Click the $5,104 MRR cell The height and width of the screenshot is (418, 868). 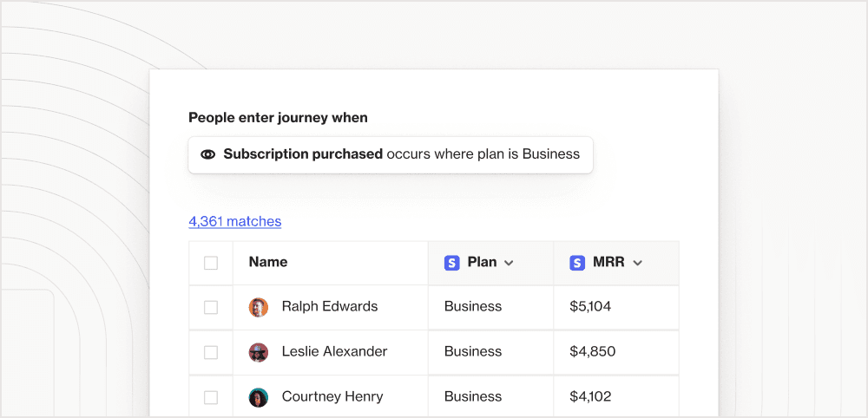click(x=590, y=306)
